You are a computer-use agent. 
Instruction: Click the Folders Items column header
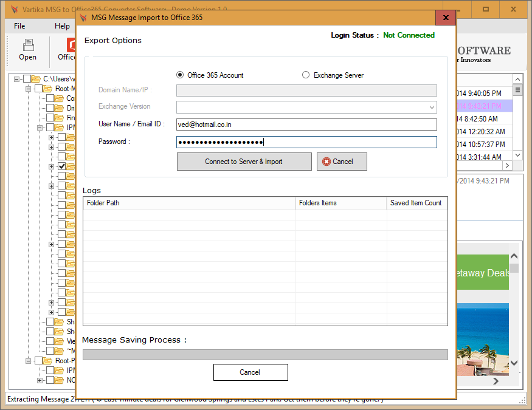click(x=341, y=203)
